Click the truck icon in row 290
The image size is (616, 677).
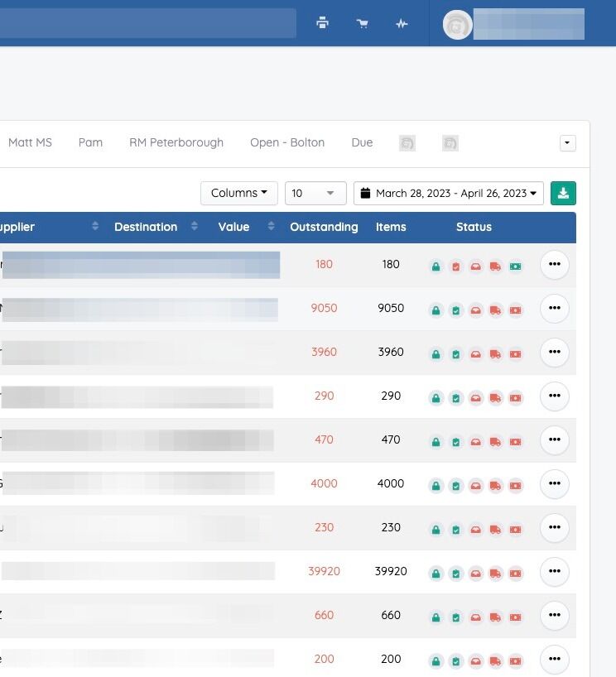[x=495, y=398]
